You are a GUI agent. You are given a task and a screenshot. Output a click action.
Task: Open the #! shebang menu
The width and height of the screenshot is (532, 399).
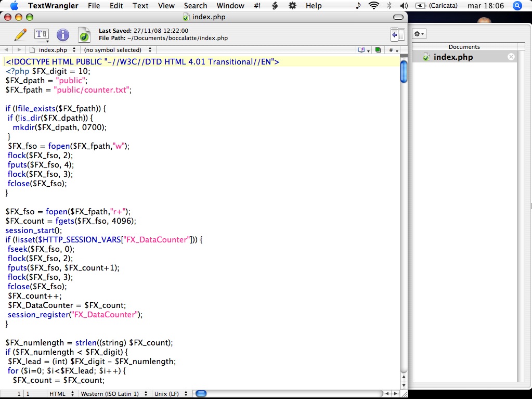257,6
